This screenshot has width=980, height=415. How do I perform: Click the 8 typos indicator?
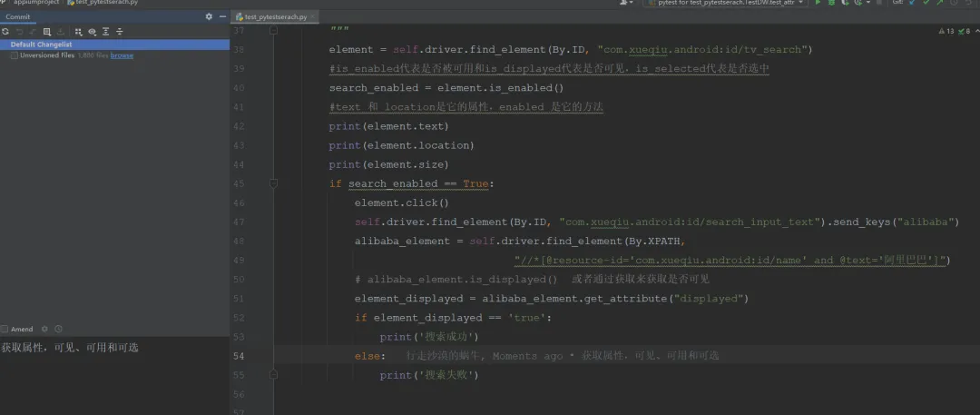pos(963,31)
